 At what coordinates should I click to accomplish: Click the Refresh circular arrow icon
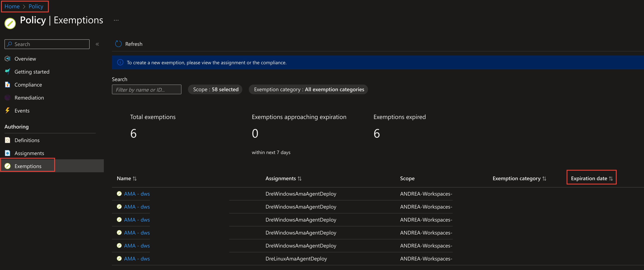pos(118,44)
